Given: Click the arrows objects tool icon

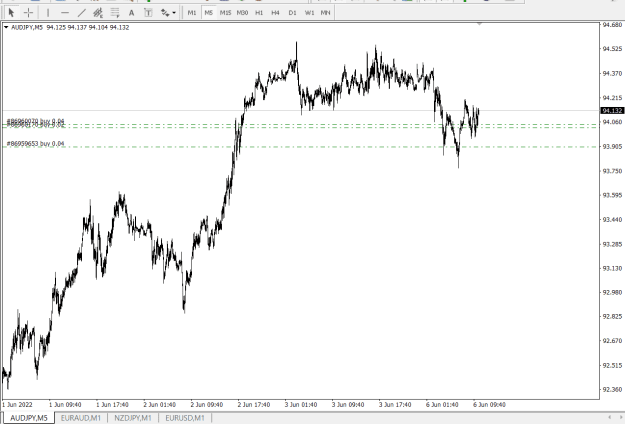Looking at the screenshot, I should (165, 13).
